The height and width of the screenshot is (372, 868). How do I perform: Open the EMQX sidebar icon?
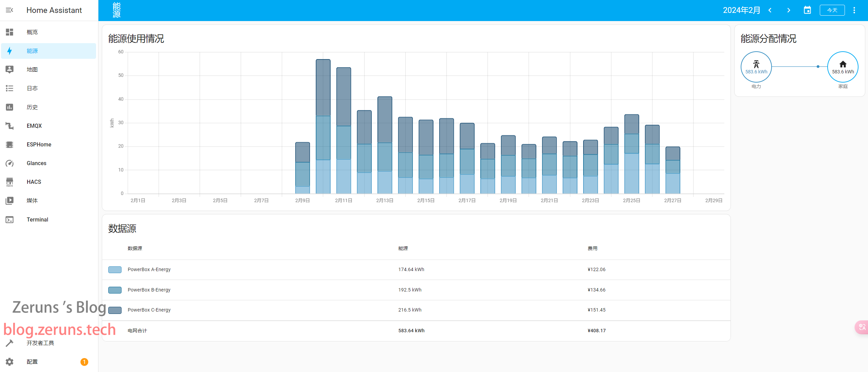(x=10, y=126)
